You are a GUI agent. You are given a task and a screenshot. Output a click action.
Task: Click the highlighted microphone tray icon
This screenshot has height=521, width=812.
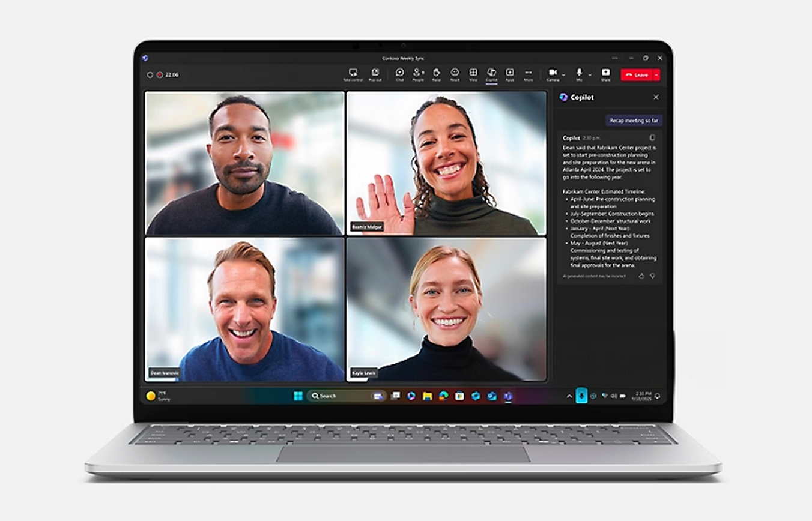point(581,396)
